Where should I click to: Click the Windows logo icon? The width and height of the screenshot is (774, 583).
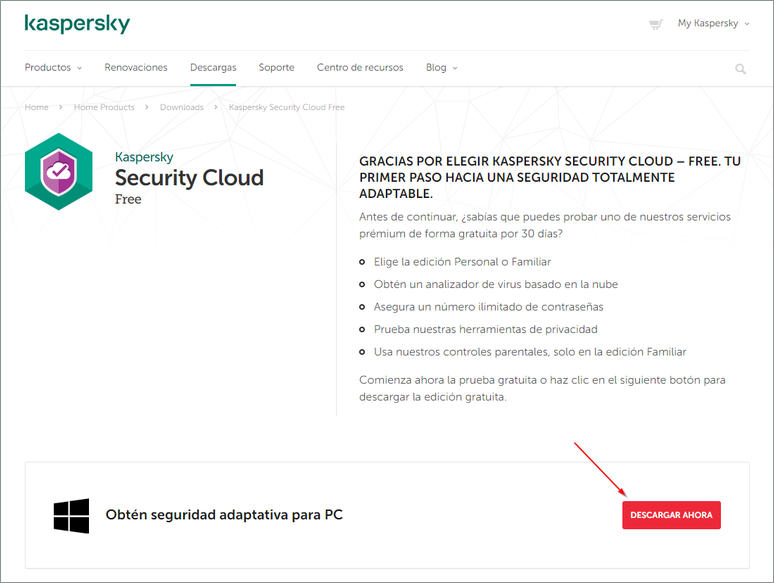[71, 515]
